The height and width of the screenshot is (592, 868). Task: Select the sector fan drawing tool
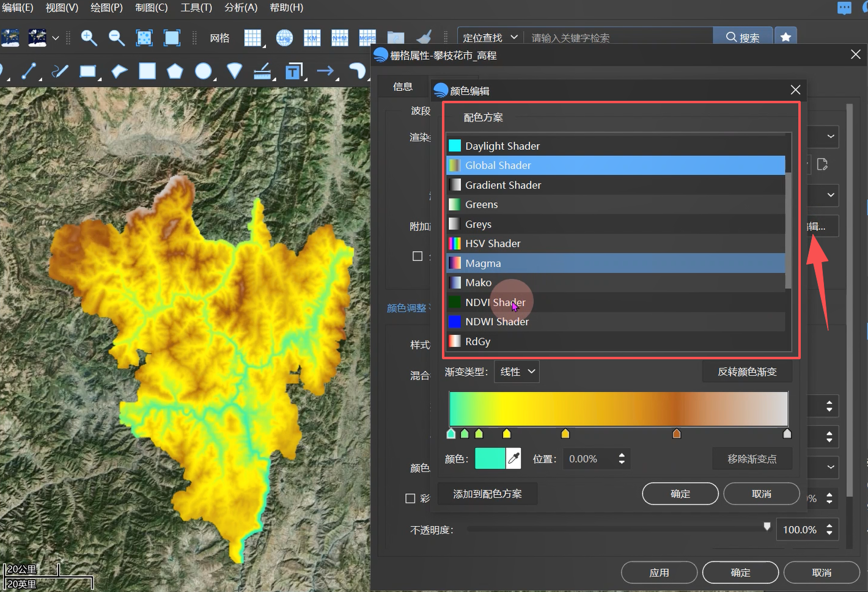(235, 71)
